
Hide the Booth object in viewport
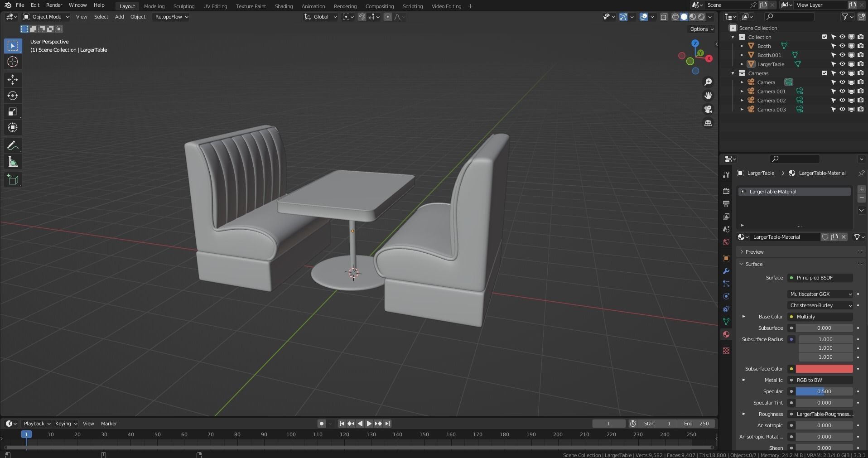coord(842,46)
